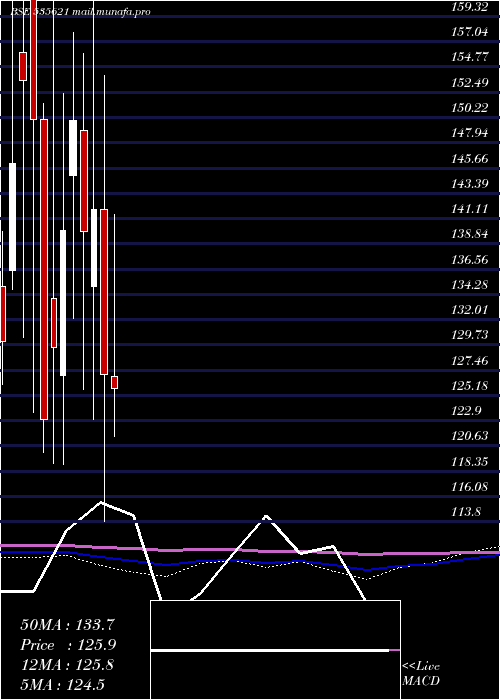Click the MACD histogram box
500x700 pixels.
click(275, 650)
